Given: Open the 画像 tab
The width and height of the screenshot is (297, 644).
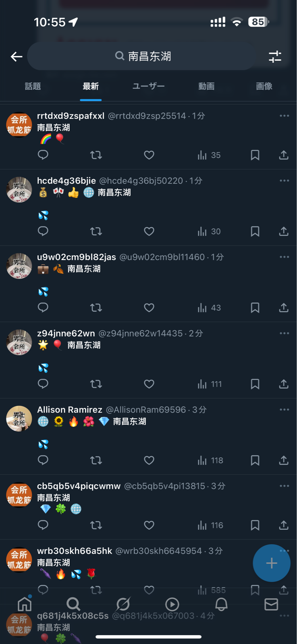Looking at the screenshot, I should coord(264,86).
